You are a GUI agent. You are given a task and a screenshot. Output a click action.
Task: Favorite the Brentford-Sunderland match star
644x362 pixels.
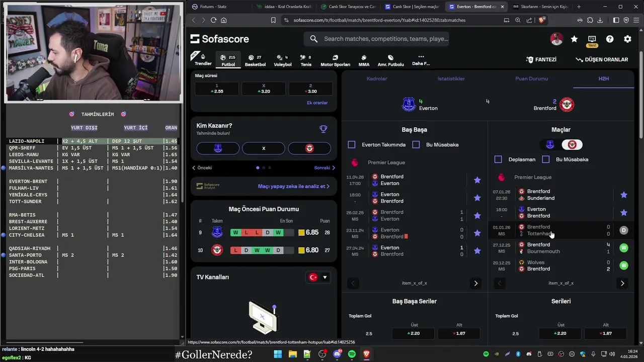624,195
